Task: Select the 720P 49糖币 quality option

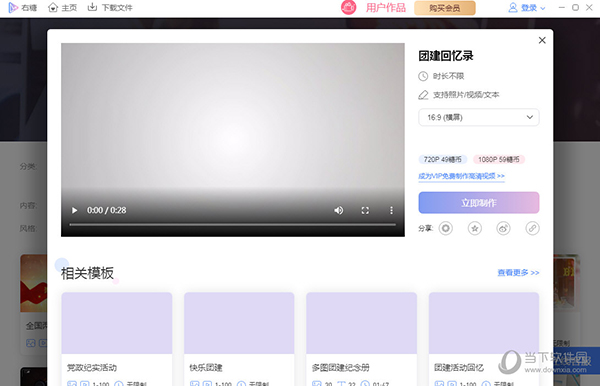Action: (442, 159)
